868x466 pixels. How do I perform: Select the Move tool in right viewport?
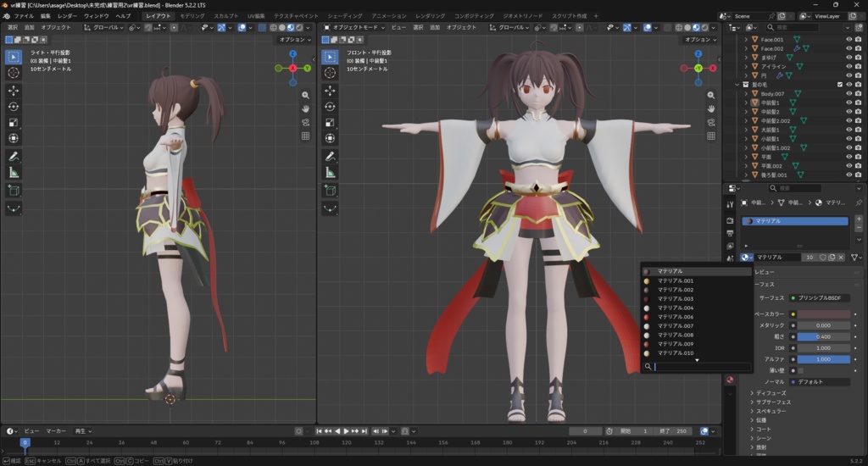coord(330,90)
